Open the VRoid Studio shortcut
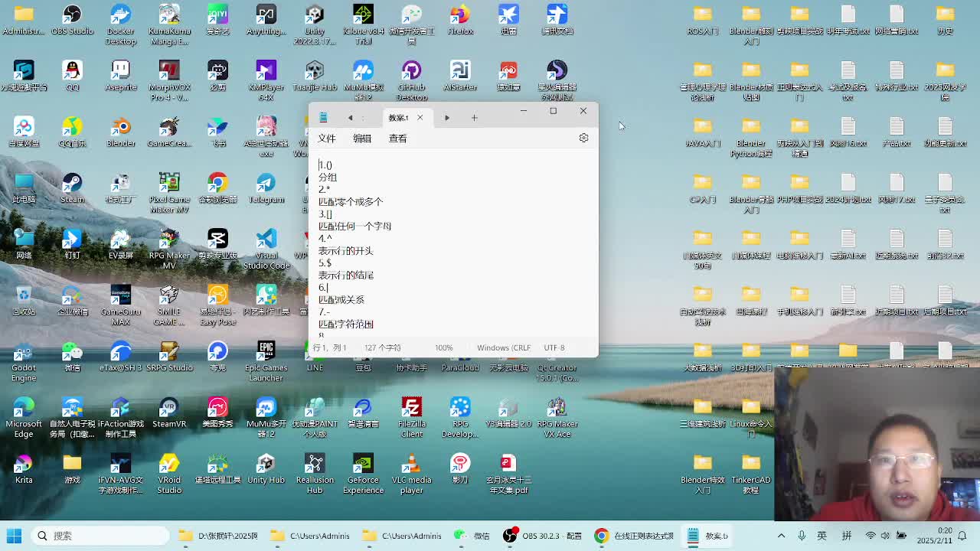This screenshot has width=980, height=551. click(169, 473)
